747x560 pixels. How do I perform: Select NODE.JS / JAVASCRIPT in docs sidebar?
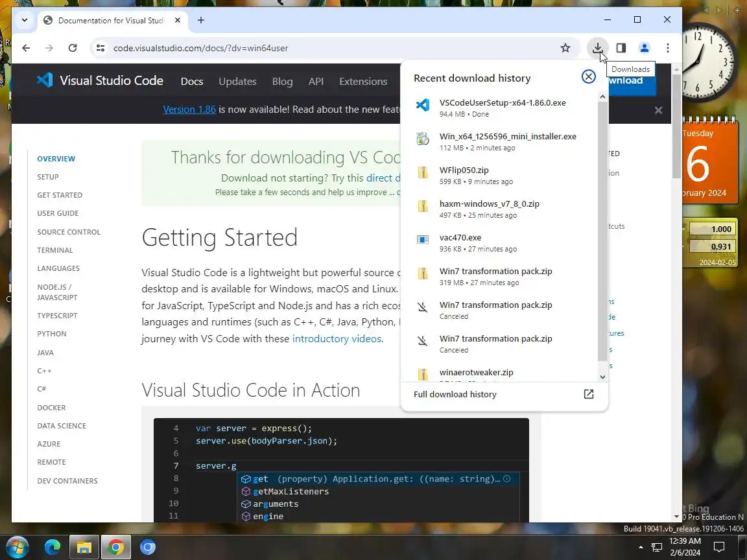click(57, 292)
